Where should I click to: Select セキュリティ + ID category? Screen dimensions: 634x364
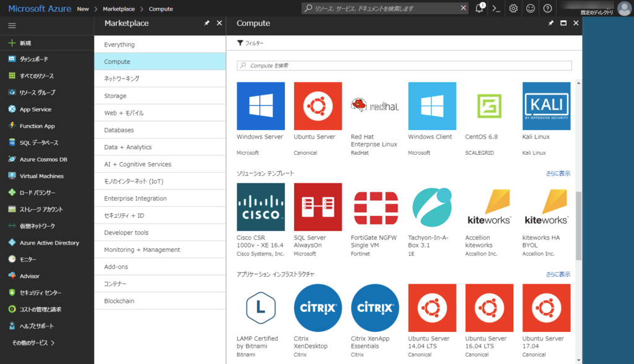pyautogui.click(x=160, y=215)
